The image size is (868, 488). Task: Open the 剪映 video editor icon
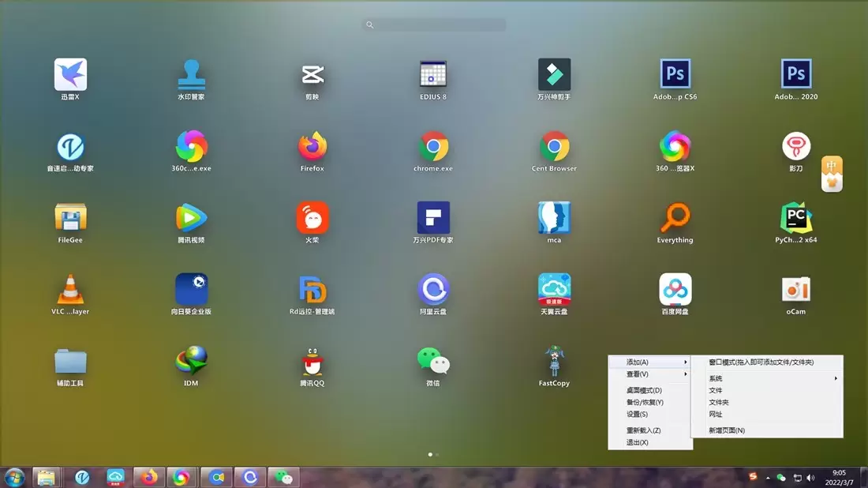312,74
